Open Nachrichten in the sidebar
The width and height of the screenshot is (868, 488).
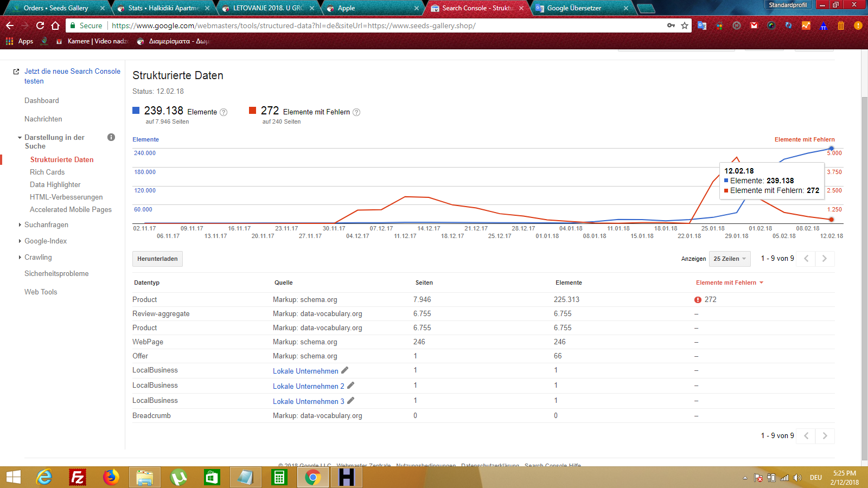click(x=43, y=119)
